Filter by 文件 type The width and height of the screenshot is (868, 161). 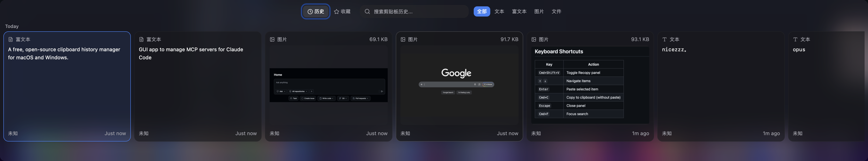[x=556, y=11]
